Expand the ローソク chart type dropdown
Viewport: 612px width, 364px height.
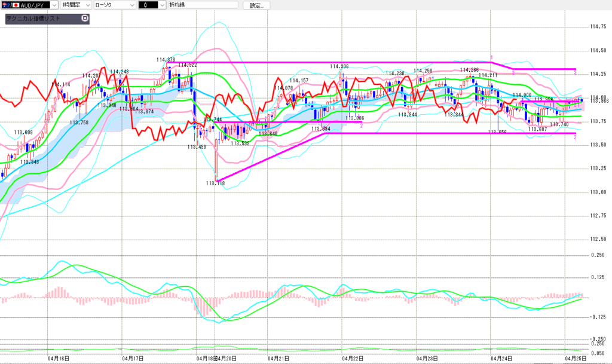tap(131, 5)
